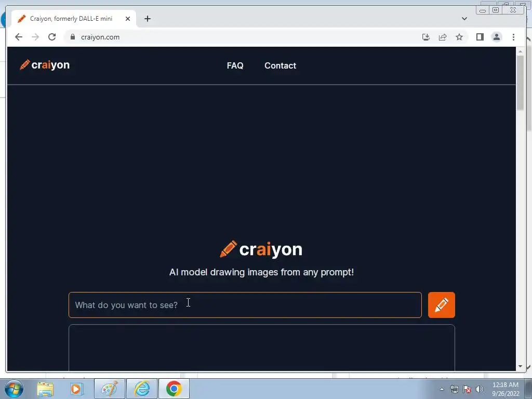Viewport: 532px width, 399px height.
Task: Open Windows Explorer from the taskbar
Action: coord(45,389)
